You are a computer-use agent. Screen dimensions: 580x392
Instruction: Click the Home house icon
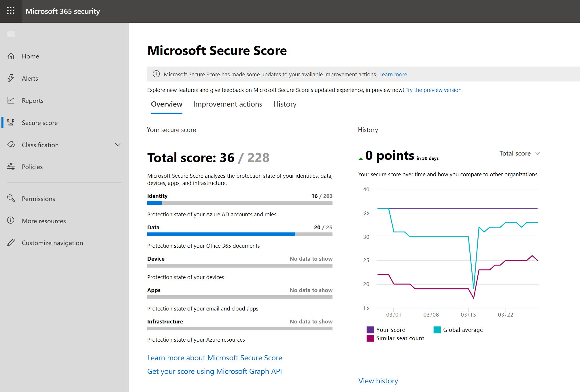[11, 56]
